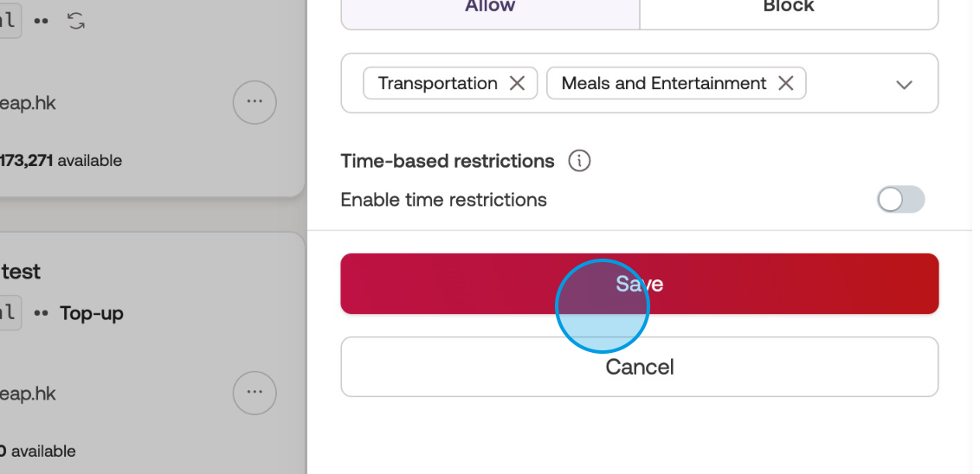
Task: Remove the Transportation category chip
Action: (517, 83)
